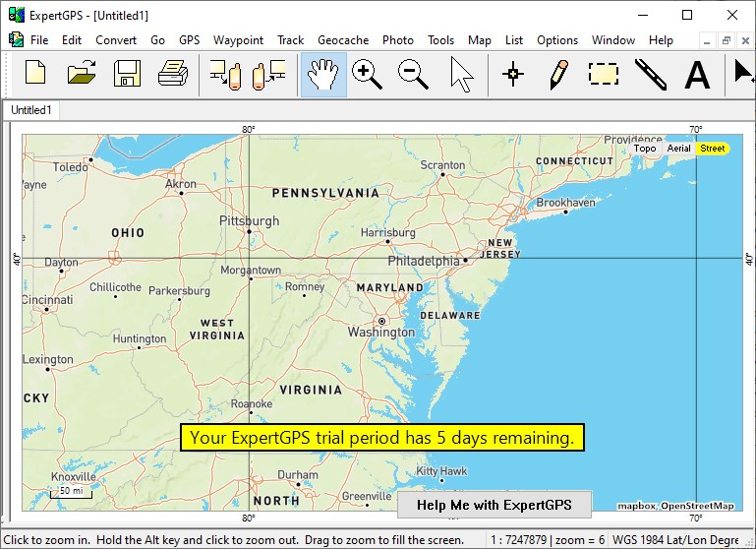Screen dimensions: 756x549
Task: Open the Edit menu
Action: 72,40
